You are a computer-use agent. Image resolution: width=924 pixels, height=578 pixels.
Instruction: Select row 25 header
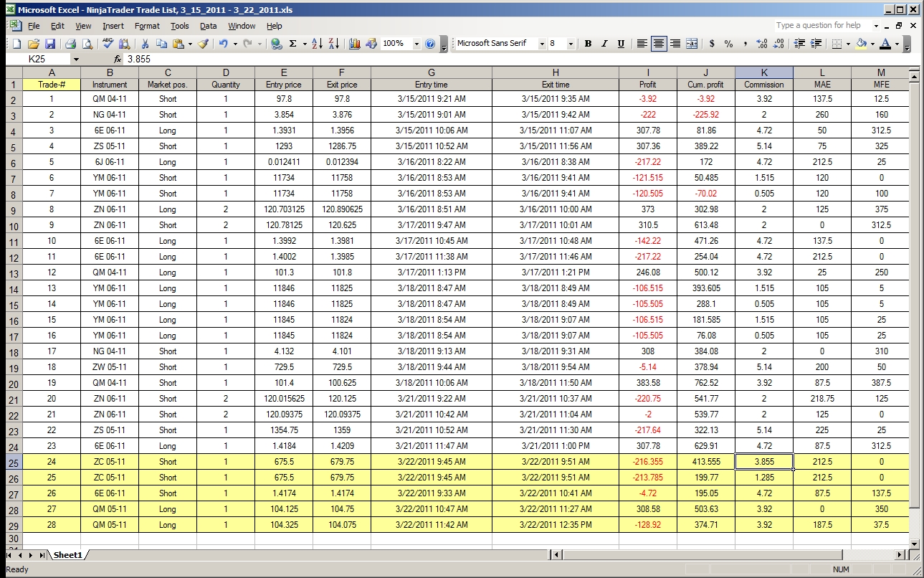pyautogui.click(x=14, y=462)
